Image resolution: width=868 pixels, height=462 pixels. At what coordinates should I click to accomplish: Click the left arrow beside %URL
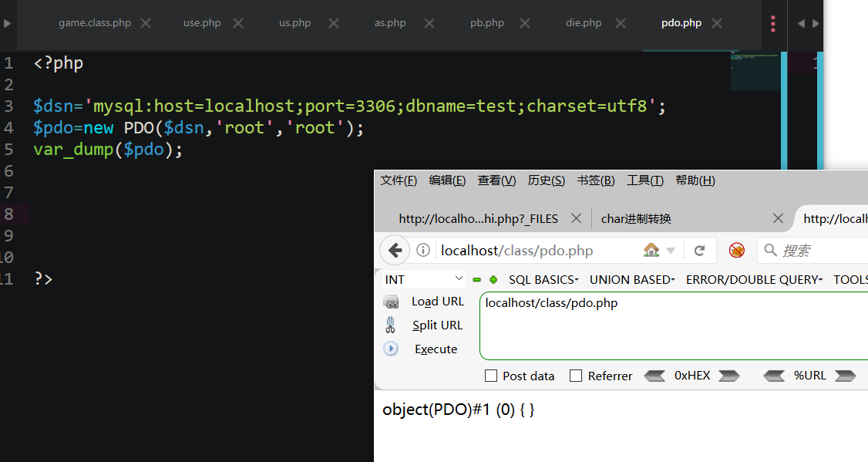click(x=774, y=376)
